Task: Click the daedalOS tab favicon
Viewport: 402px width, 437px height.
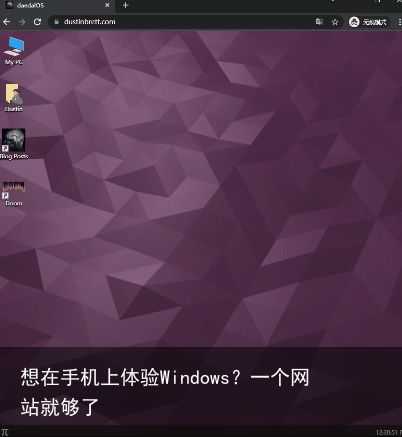Action: [x=9, y=5]
